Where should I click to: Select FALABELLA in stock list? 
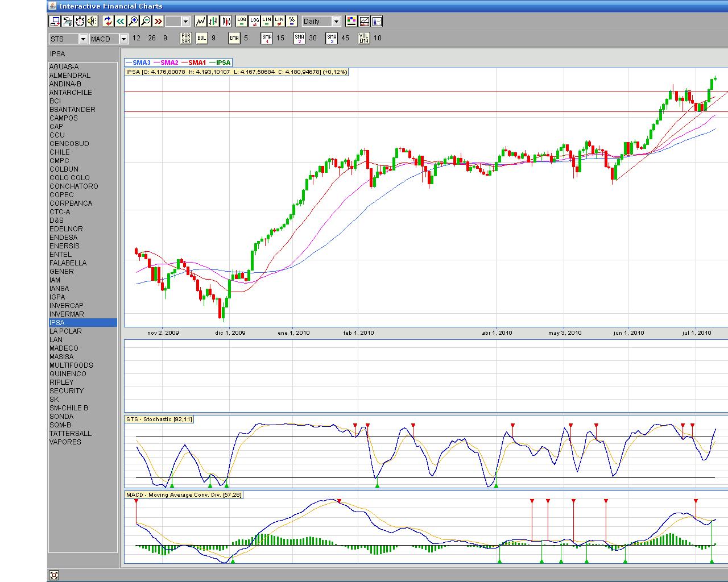pyautogui.click(x=83, y=263)
